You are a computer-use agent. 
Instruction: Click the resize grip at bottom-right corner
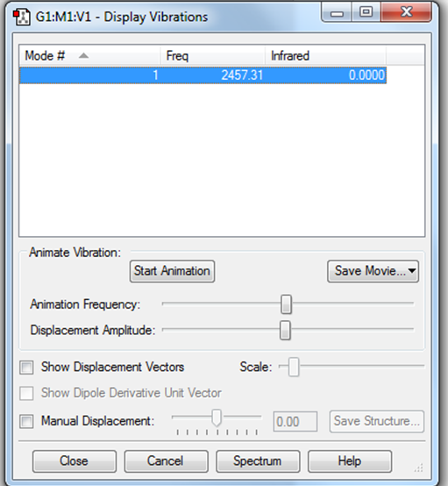click(x=419, y=468)
